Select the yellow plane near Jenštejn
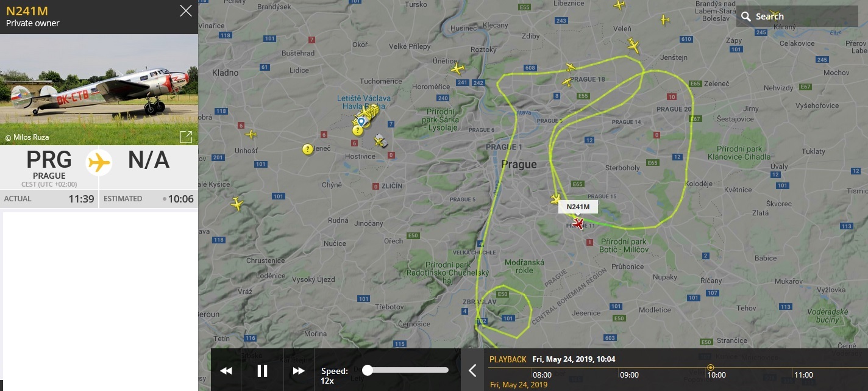Viewport: 868px width, 391px height. (633, 45)
